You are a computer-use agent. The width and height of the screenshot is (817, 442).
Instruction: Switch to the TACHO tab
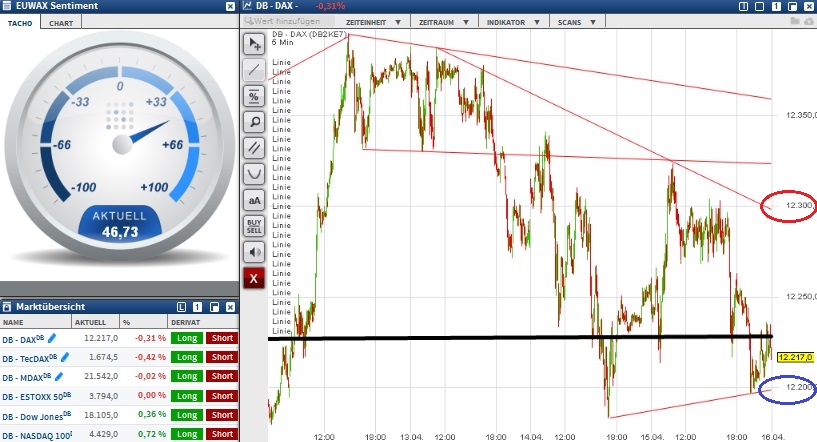(x=20, y=23)
